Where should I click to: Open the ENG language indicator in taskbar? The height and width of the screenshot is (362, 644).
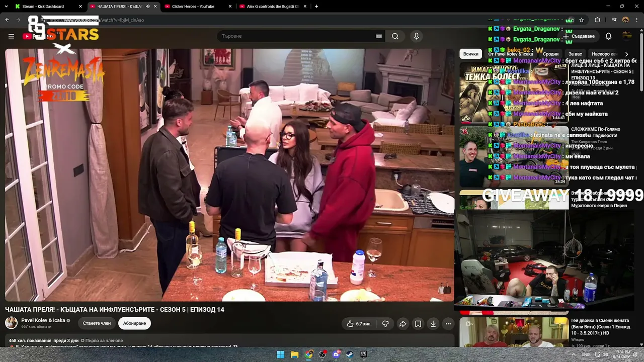point(586,354)
